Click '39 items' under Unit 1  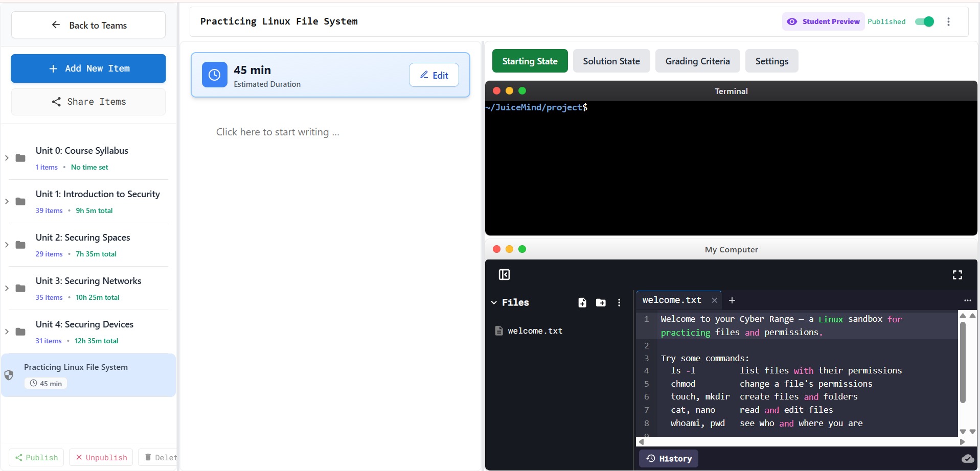tap(49, 210)
